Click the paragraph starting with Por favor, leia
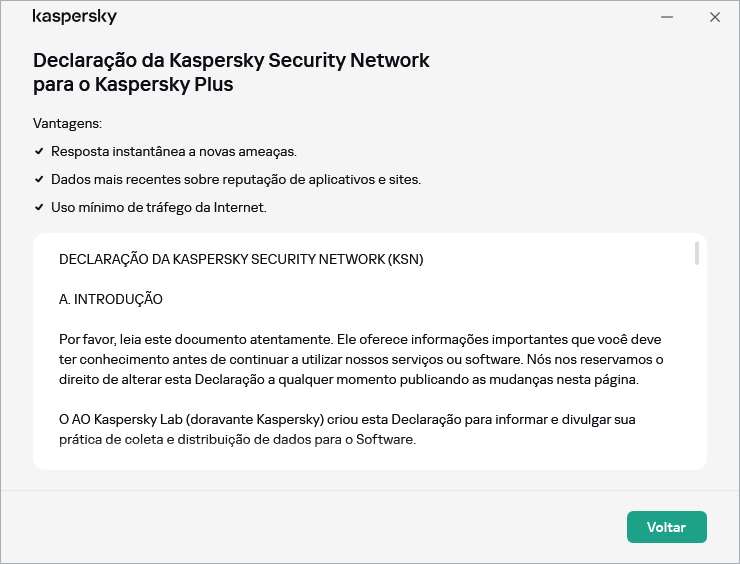This screenshot has height=564, width=740. [x=360, y=359]
